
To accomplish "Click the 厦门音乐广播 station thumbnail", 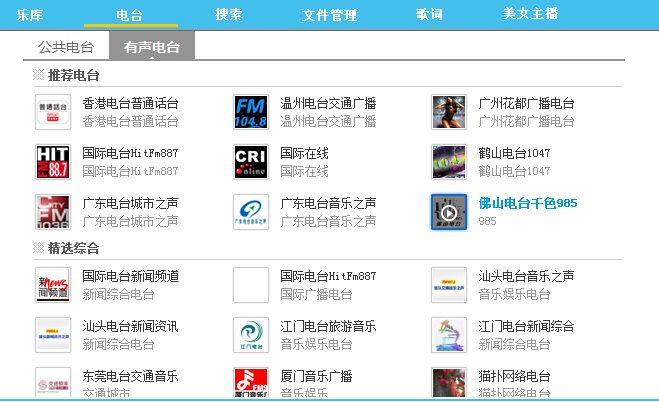I will pyautogui.click(x=250, y=383).
